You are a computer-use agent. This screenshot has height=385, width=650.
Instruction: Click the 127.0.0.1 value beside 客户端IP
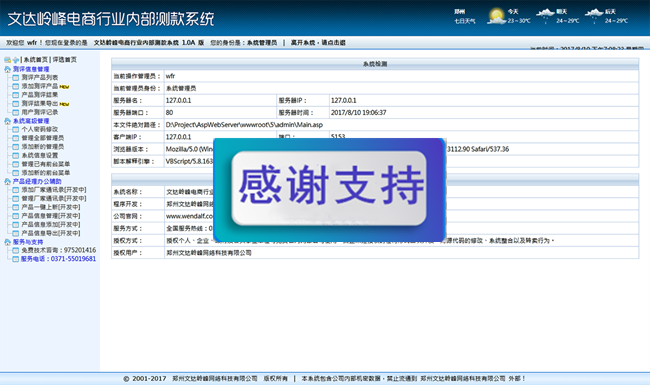178,137
